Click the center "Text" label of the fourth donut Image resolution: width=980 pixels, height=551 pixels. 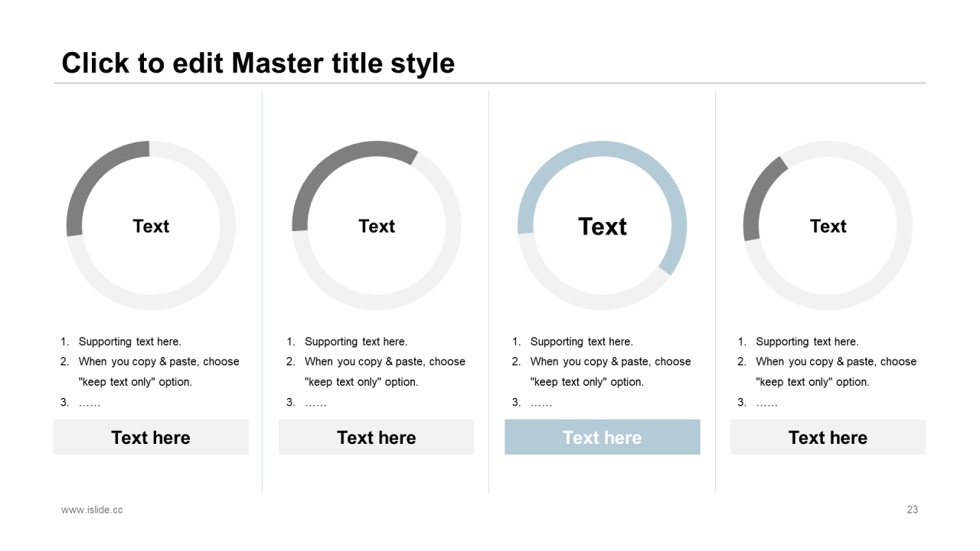(x=828, y=227)
